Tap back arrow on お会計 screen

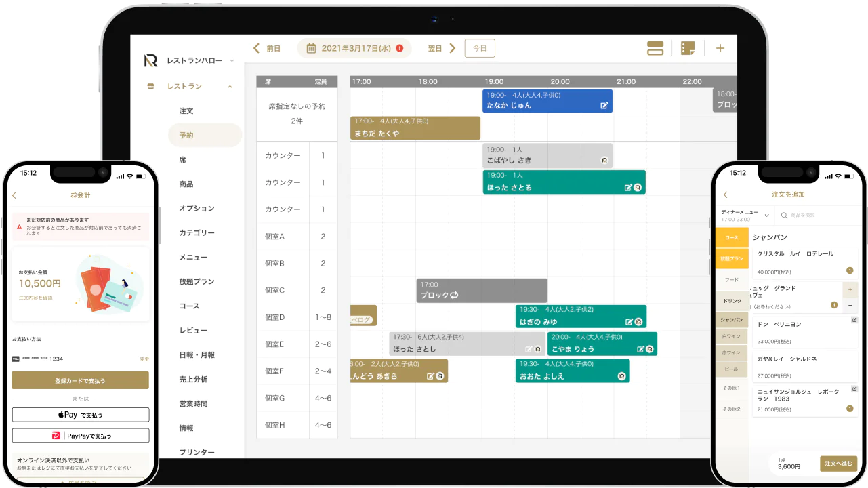point(14,195)
